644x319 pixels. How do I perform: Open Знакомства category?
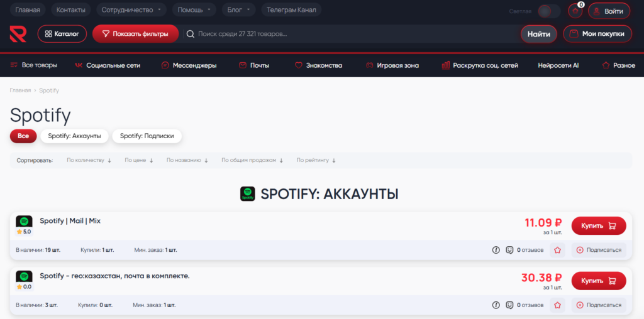point(318,65)
